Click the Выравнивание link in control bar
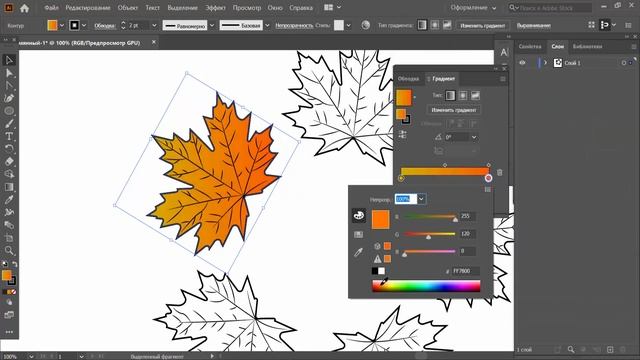 click(533, 25)
